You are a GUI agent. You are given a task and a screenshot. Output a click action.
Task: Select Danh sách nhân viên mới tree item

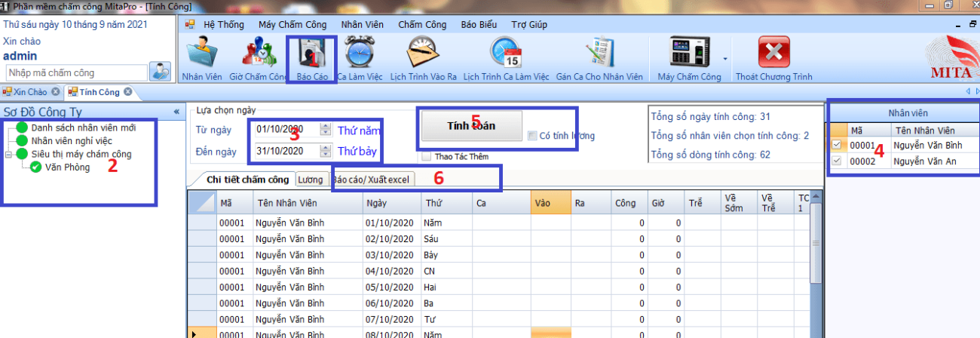[84, 128]
